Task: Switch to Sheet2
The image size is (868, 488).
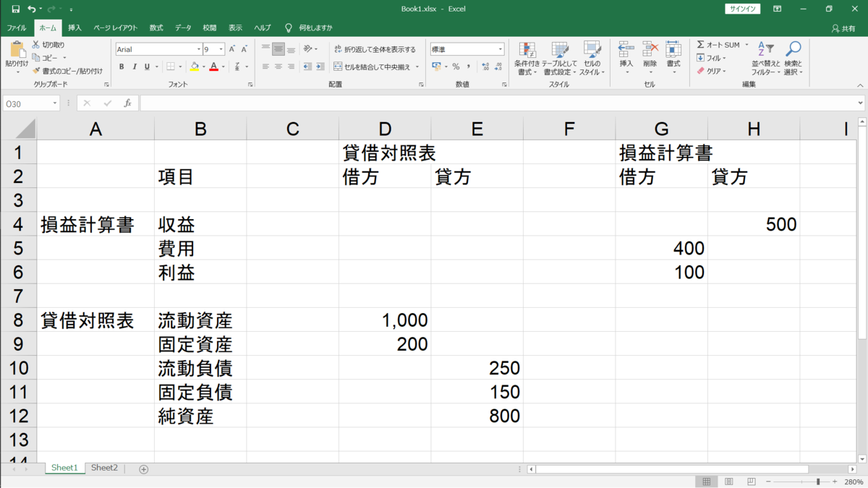Action: click(x=103, y=468)
